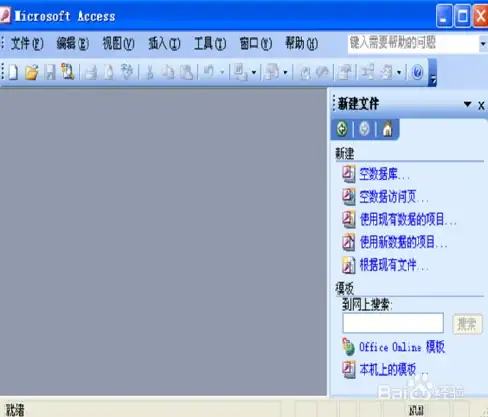Open the 窗口(W) menu

pos(256,44)
